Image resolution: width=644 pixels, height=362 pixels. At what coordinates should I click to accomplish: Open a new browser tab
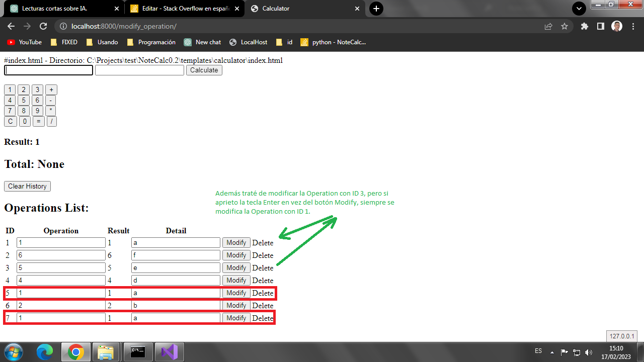[x=376, y=9]
